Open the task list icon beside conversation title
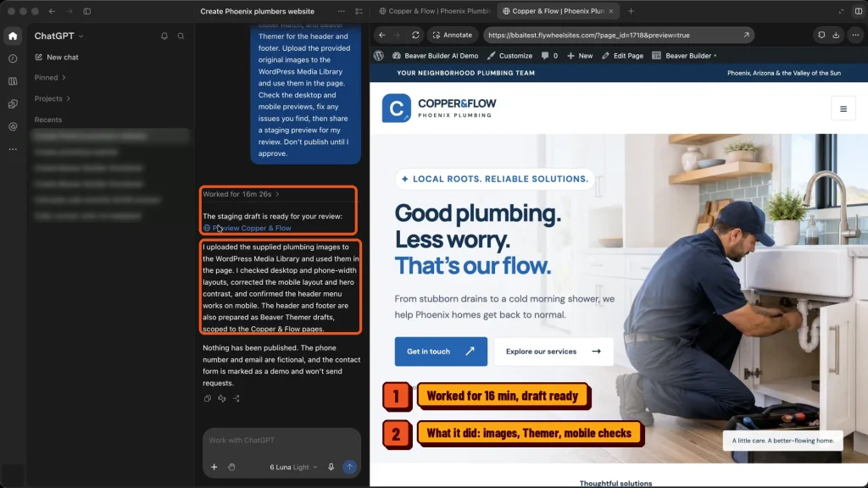The width and height of the screenshot is (868, 488). (359, 11)
